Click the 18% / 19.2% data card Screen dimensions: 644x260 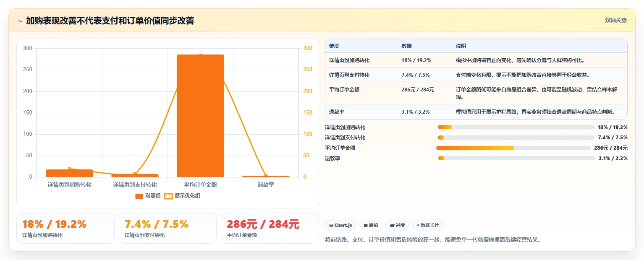tap(65, 228)
